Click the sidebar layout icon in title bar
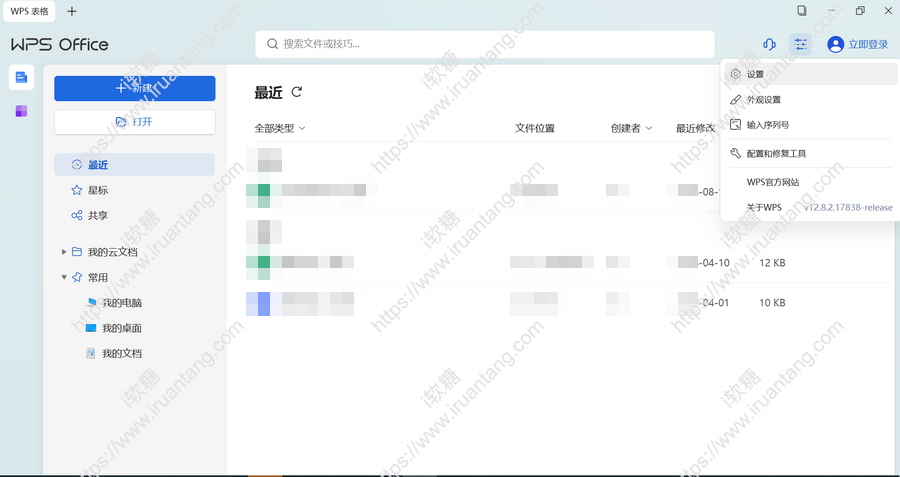 click(x=802, y=10)
